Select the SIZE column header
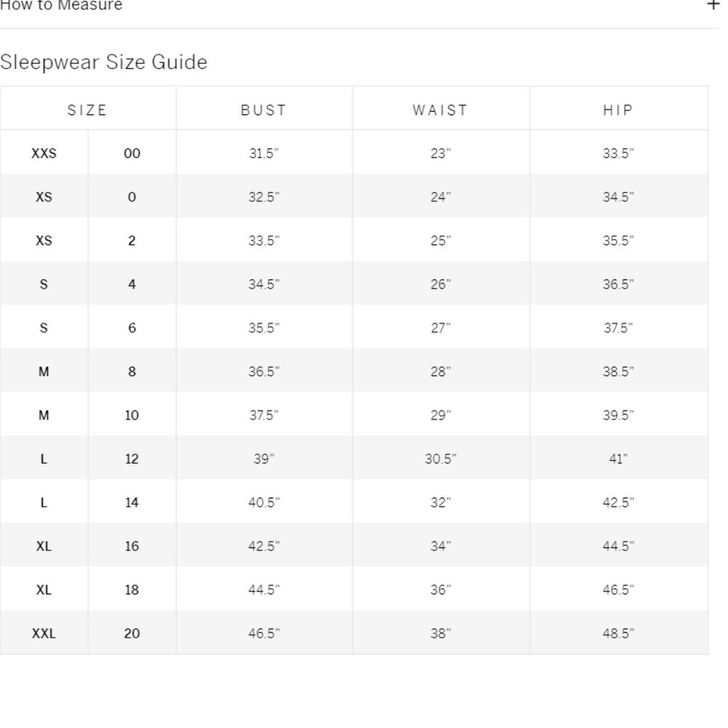 [x=87, y=110]
